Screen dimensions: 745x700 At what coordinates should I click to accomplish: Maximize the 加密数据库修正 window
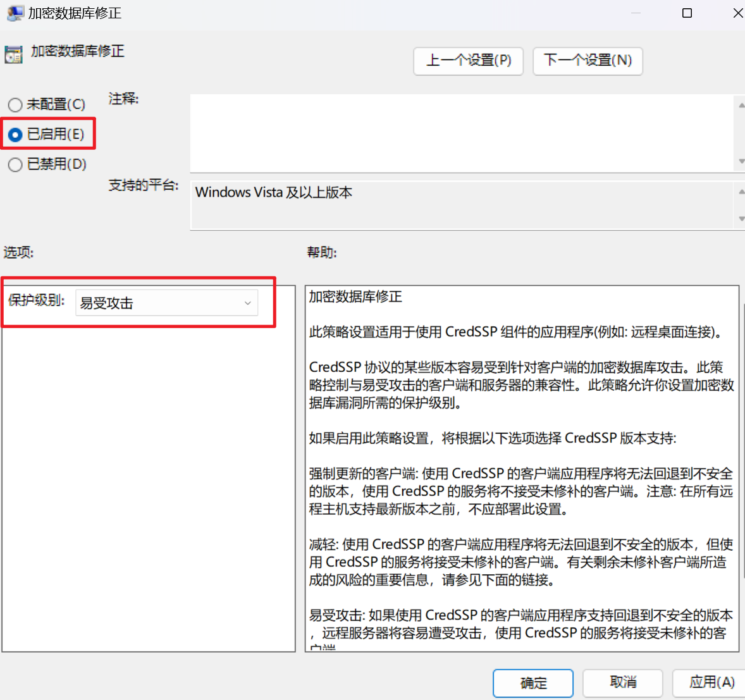[x=687, y=13]
